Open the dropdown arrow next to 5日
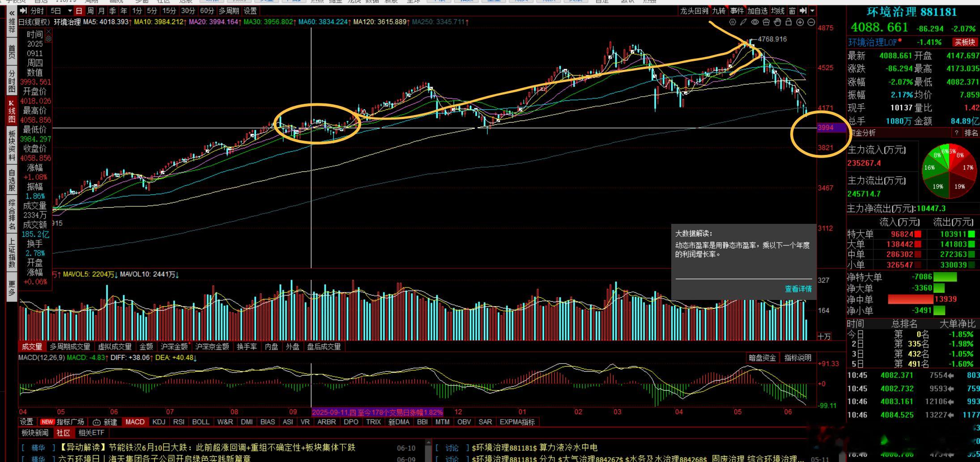980x462 pixels. coord(70,11)
